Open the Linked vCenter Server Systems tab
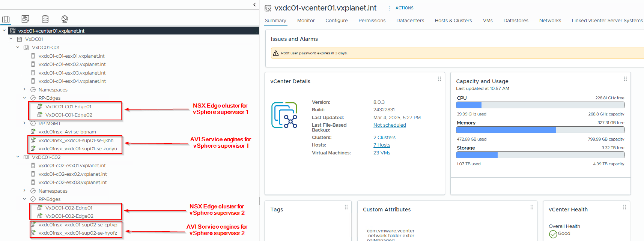Screen dimensions: 644x241 607,21
